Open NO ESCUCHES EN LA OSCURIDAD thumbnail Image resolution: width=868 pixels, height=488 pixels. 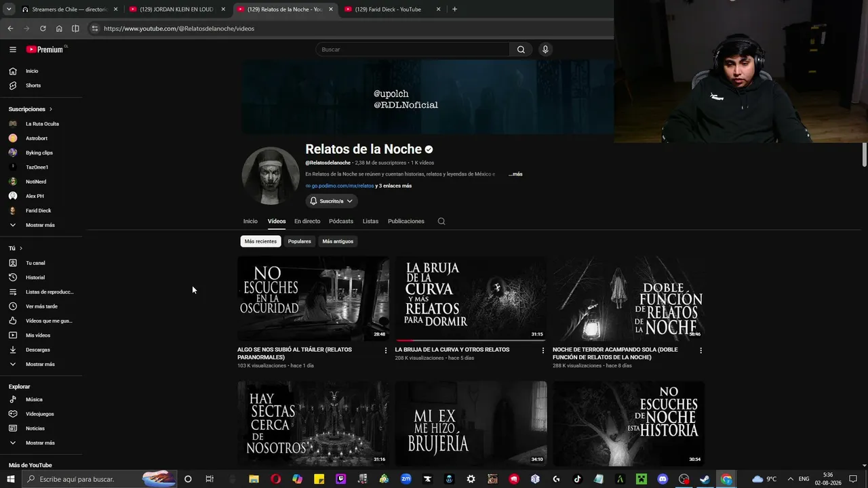click(x=313, y=299)
